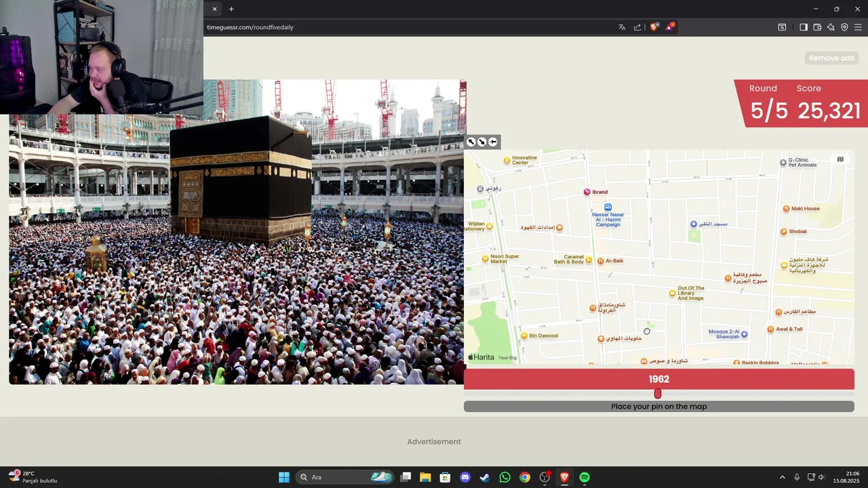
Task: Click the translate page icon
Action: 622,27
